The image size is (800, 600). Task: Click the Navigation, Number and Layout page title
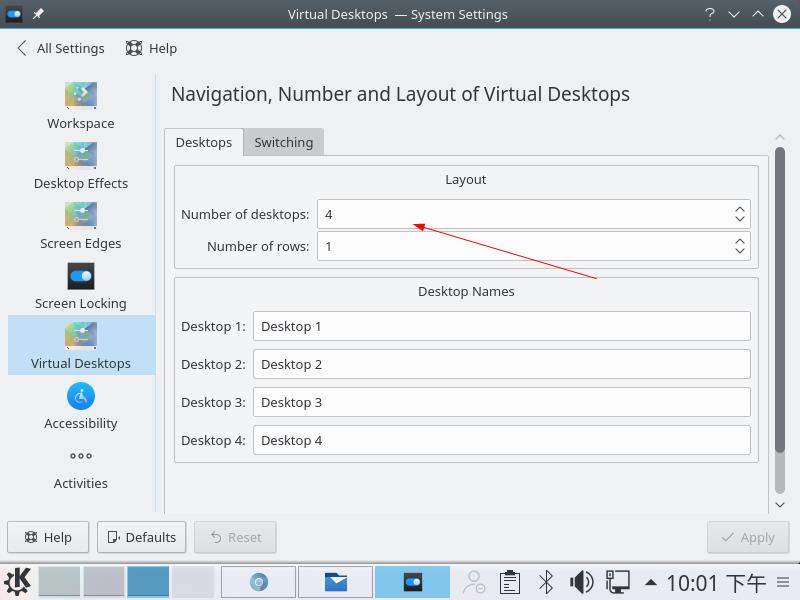(x=401, y=94)
